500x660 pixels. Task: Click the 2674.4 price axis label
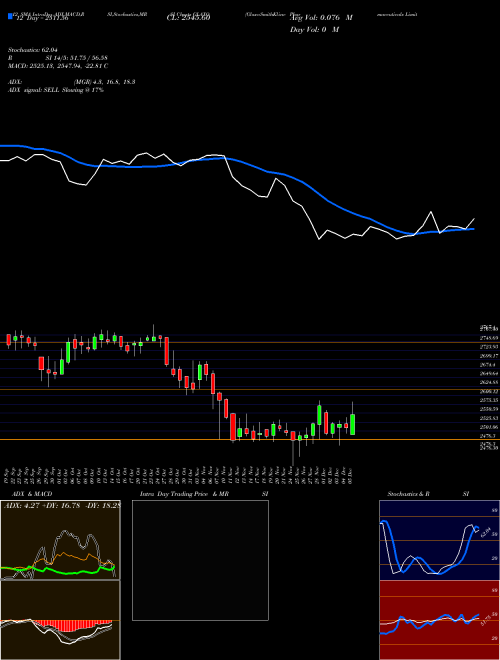coord(488,365)
